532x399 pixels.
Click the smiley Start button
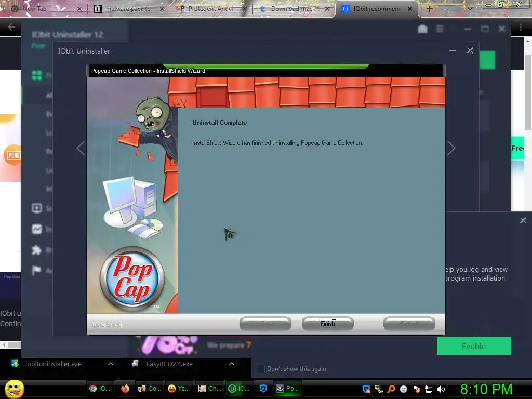14,389
